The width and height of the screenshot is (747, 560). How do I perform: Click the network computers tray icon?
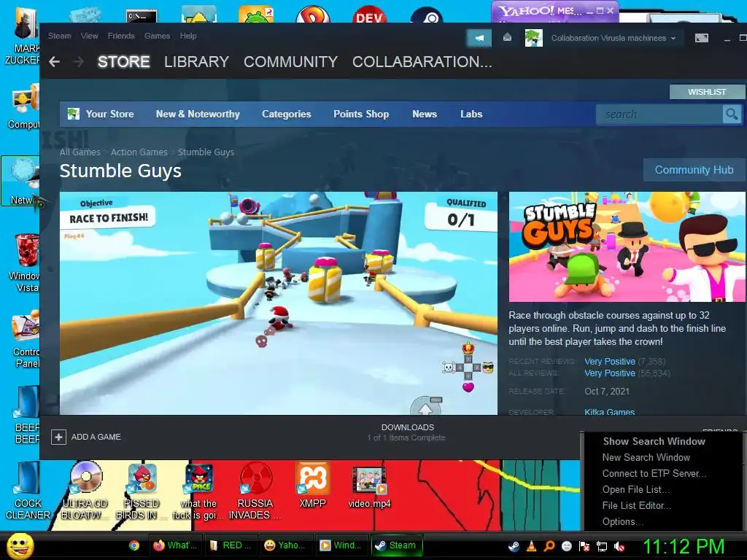[x=602, y=547]
